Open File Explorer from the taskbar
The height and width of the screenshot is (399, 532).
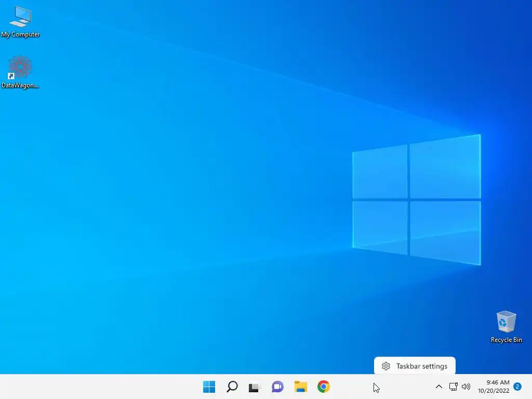301,387
